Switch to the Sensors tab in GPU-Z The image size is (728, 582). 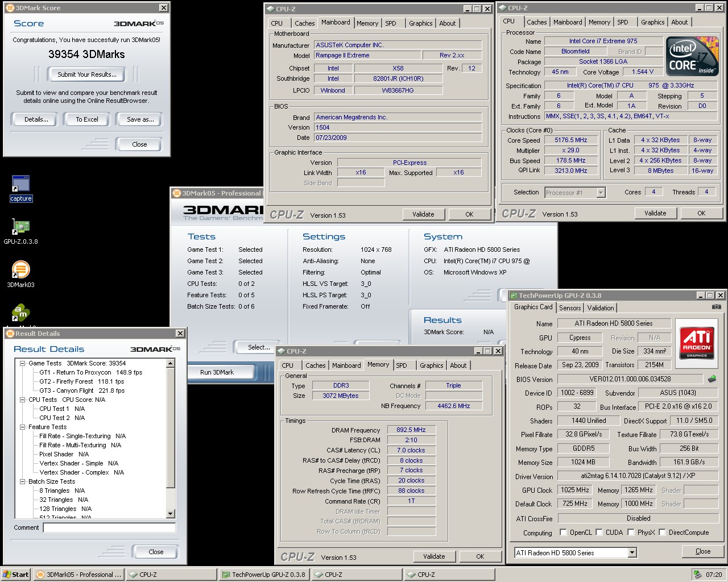pos(570,308)
